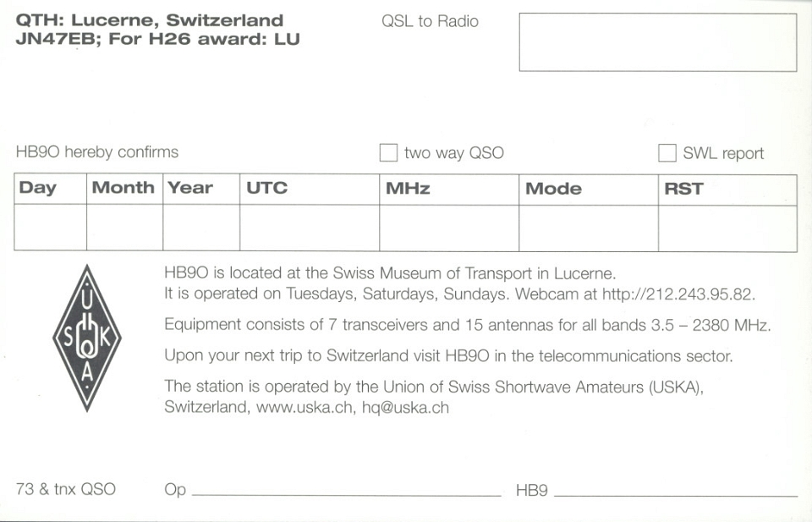Click the empty Day field

50,228
